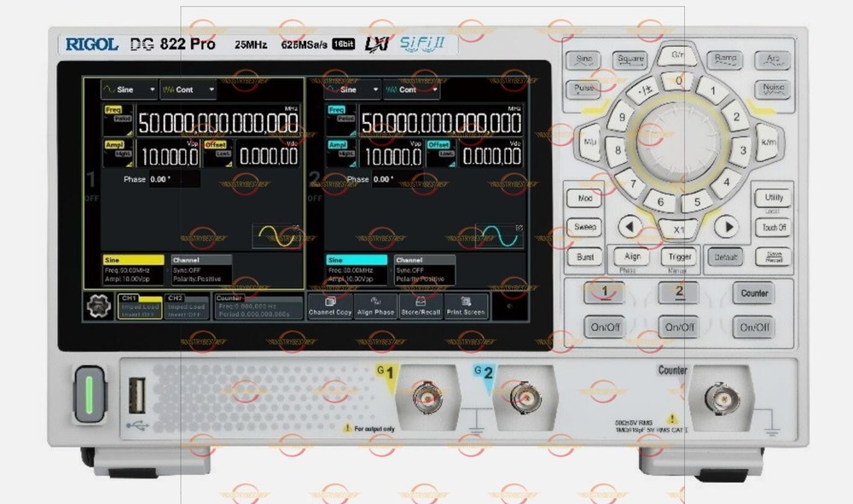Open channel 1 Sine waveform dropdown

coord(129,90)
